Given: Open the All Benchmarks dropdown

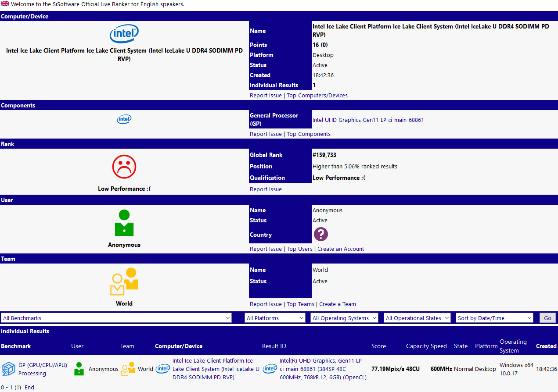Looking at the screenshot, I should click(116, 318).
